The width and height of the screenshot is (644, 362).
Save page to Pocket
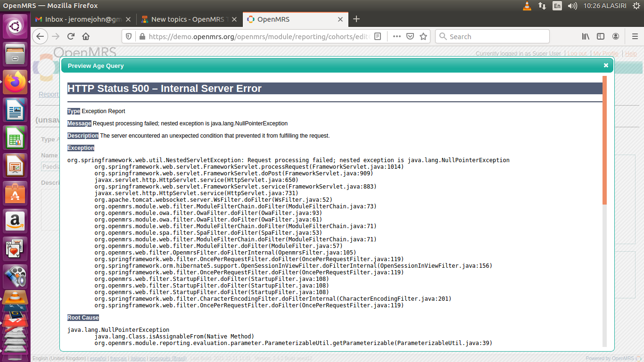point(410,36)
